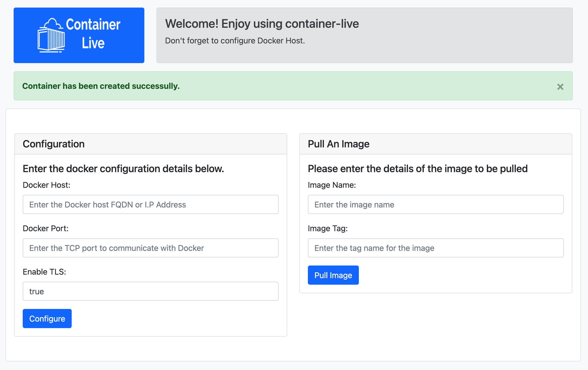Click the Image Tag label

click(328, 228)
